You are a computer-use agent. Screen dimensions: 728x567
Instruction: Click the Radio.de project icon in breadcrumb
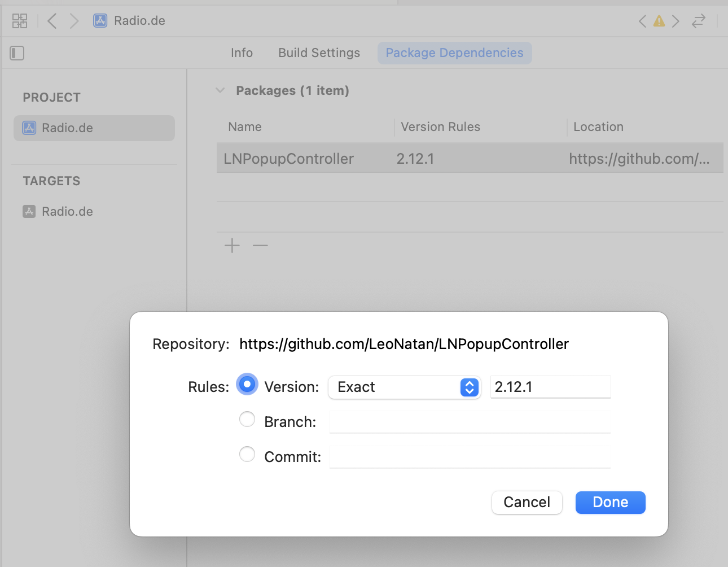[x=100, y=21]
